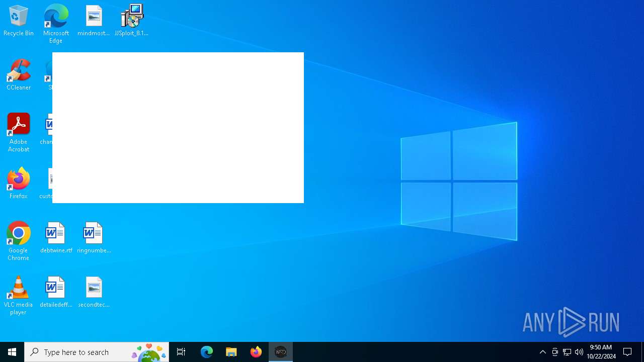The image size is (644, 362).
Task: Show hidden system tray icons
Action: point(542,352)
